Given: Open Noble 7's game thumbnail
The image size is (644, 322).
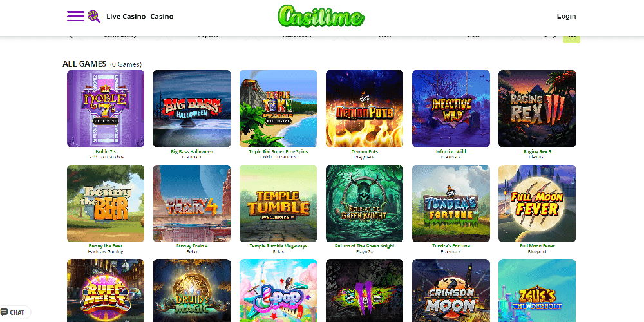Looking at the screenshot, I should click(x=106, y=109).
